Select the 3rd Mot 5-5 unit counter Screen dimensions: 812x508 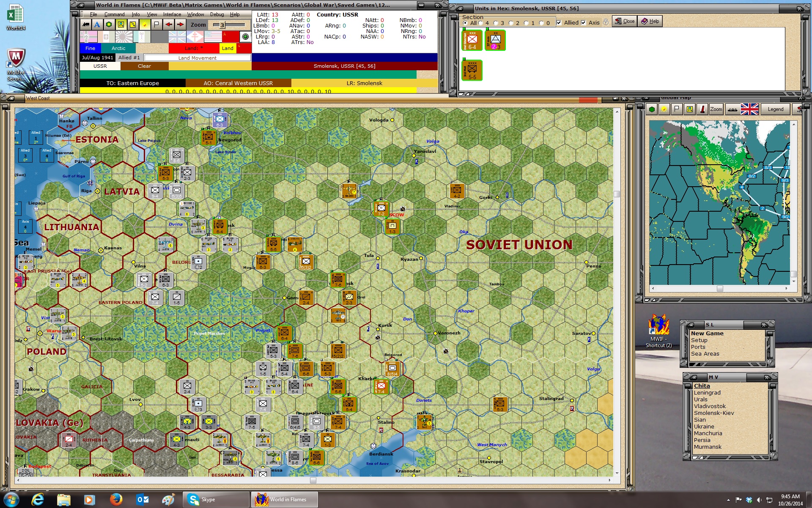click(472, 70)
